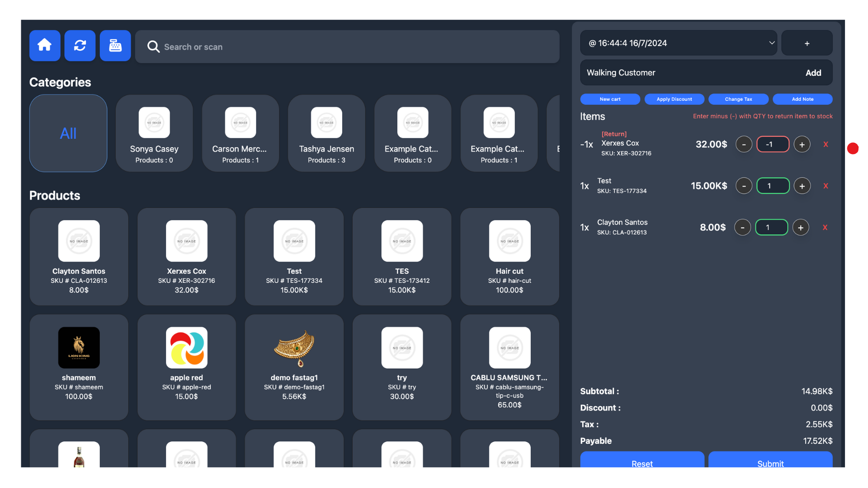Select Tashya Jensen category

(x=326, y=133)
